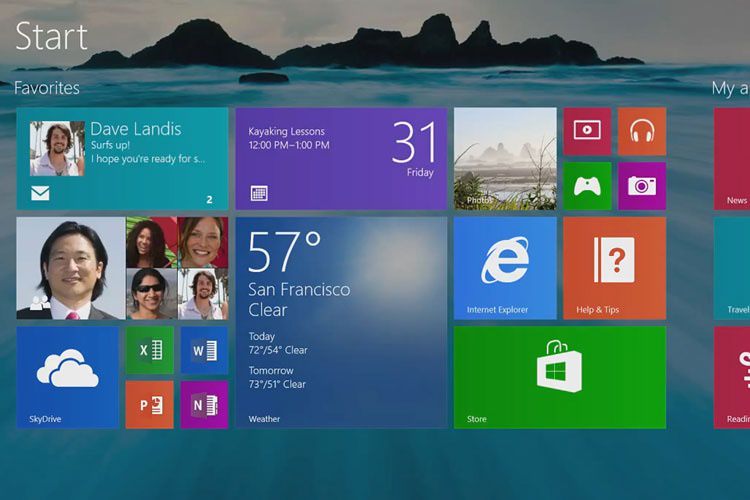Click the unread mail count badge '2'
Screen dimensions: 750x500
pos(210,200)
